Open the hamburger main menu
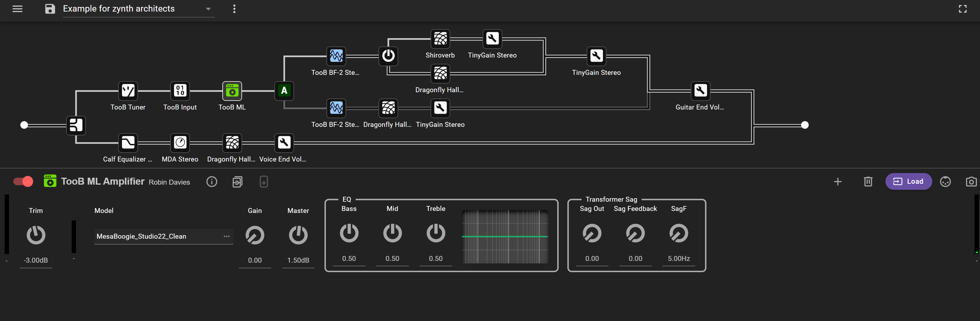 (x=18, y=9)
